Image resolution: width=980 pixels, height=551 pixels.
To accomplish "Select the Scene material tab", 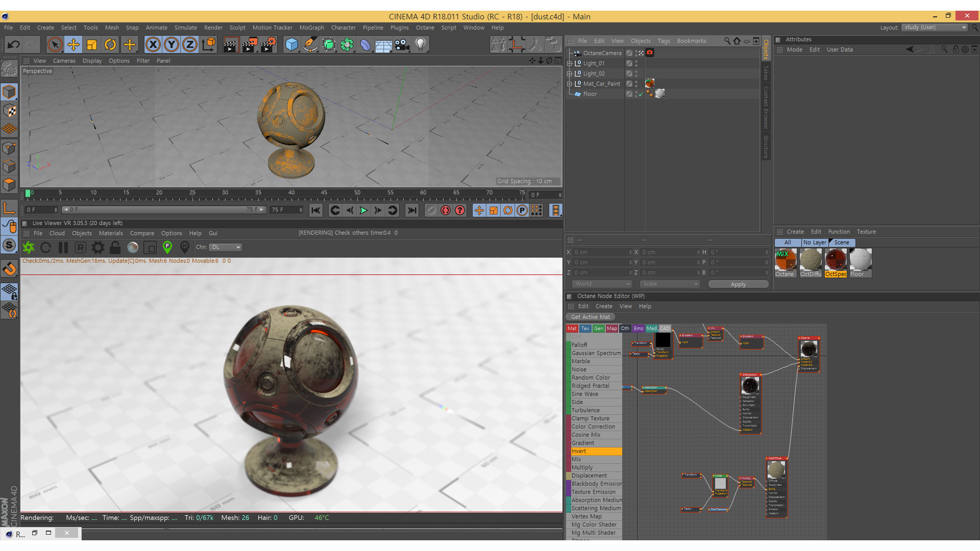I will 842,243.
